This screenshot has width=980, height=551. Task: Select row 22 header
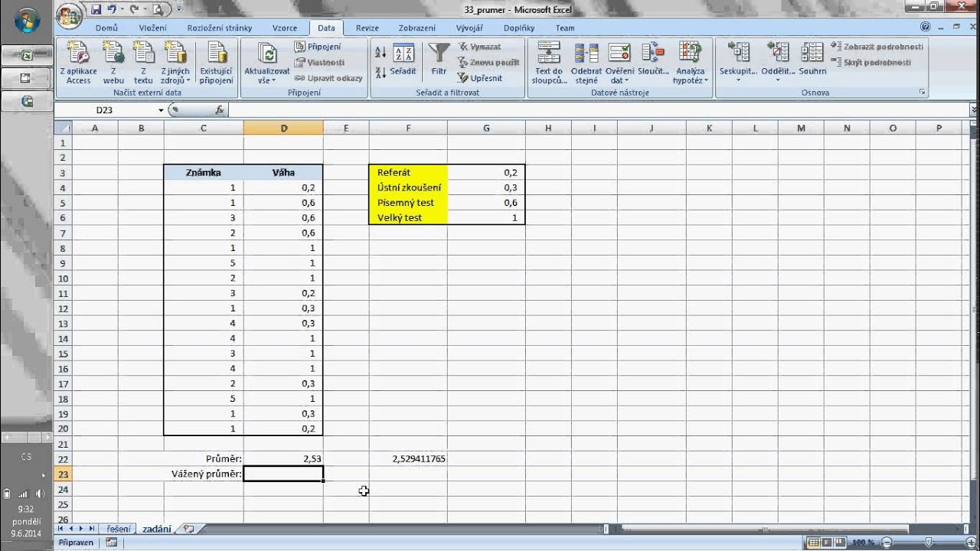pos(64,459)
